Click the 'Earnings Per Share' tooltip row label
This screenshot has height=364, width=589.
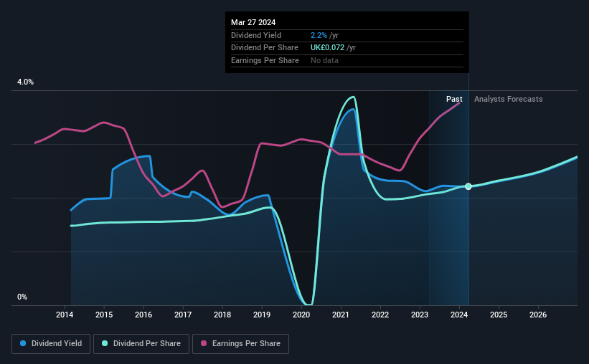pos(265,60)
